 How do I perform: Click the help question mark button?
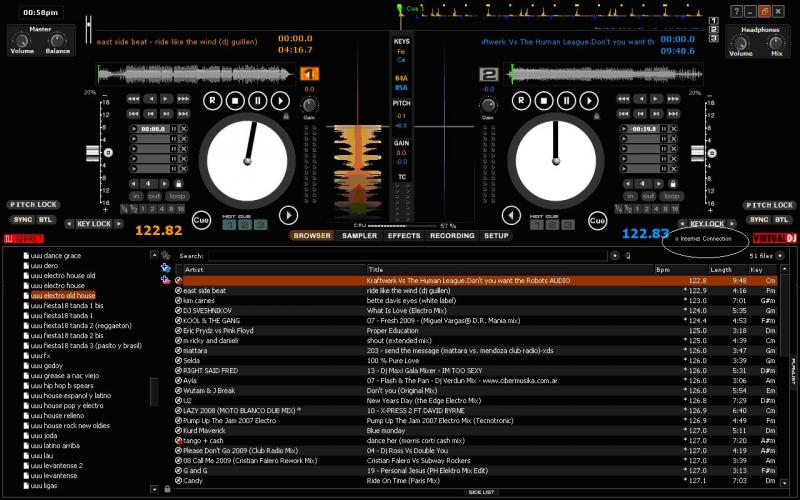(736, 11)
